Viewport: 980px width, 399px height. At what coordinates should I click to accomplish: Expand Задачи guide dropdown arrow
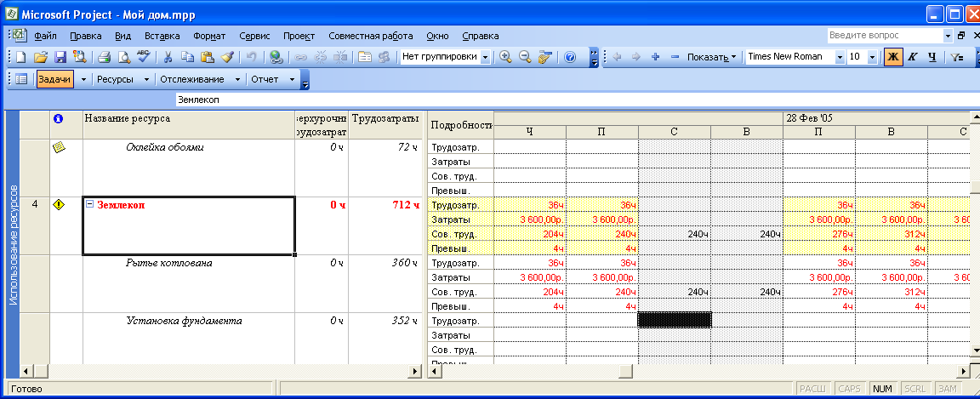83,79
